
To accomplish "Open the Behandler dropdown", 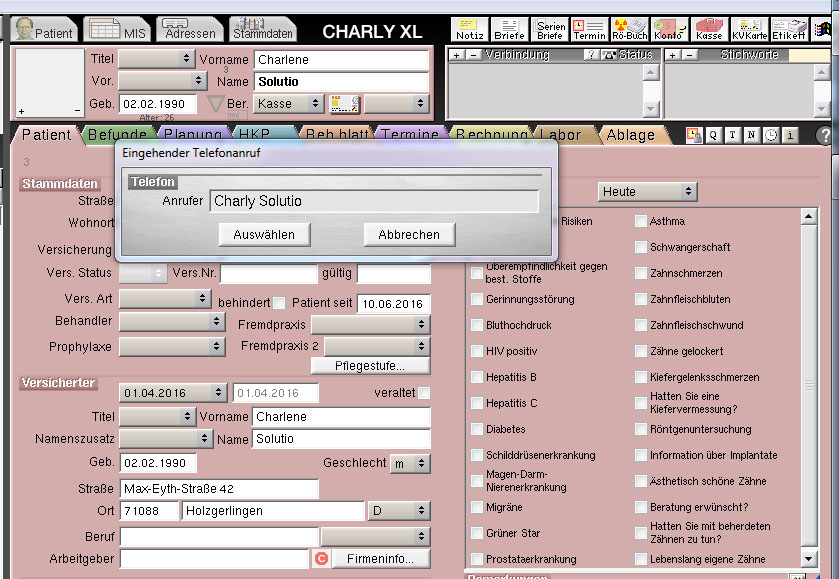I will tap(171, 321).
